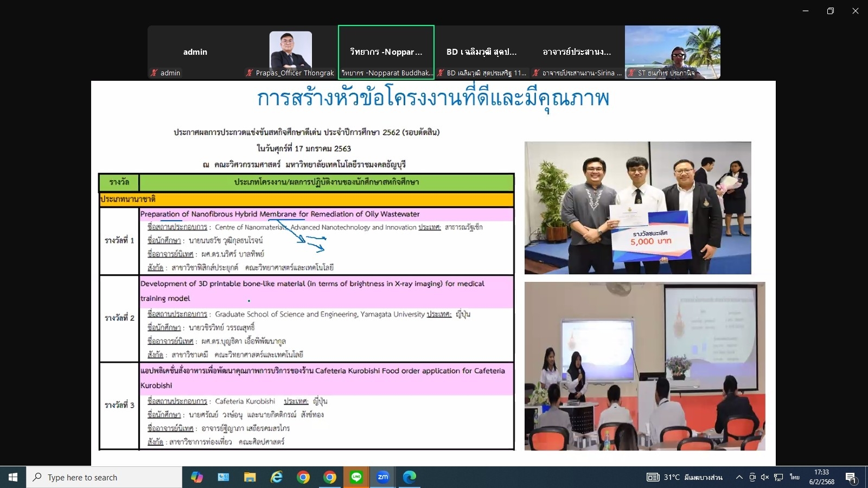Click the muted speaker volume icon
The height and width of the screenshot is (488, 868).
[x=765, y=477]
